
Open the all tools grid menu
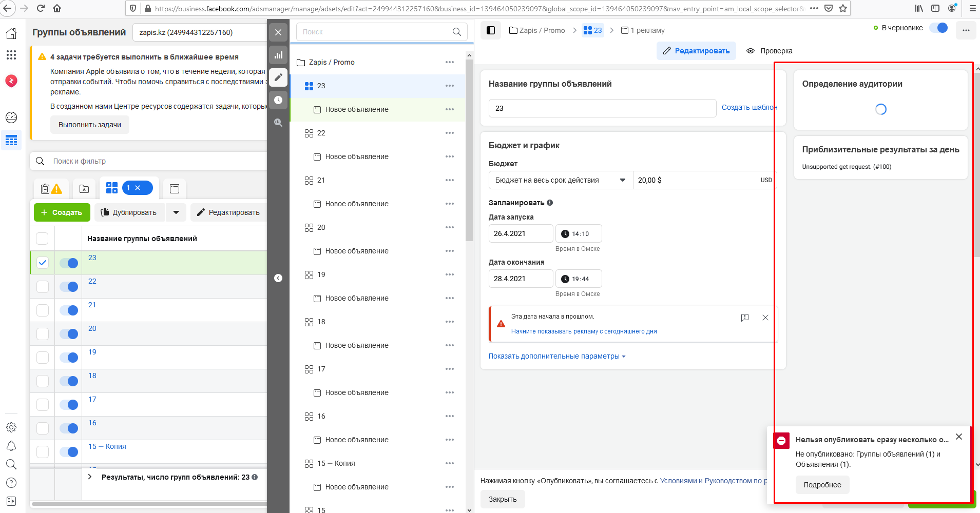[11, 54]
